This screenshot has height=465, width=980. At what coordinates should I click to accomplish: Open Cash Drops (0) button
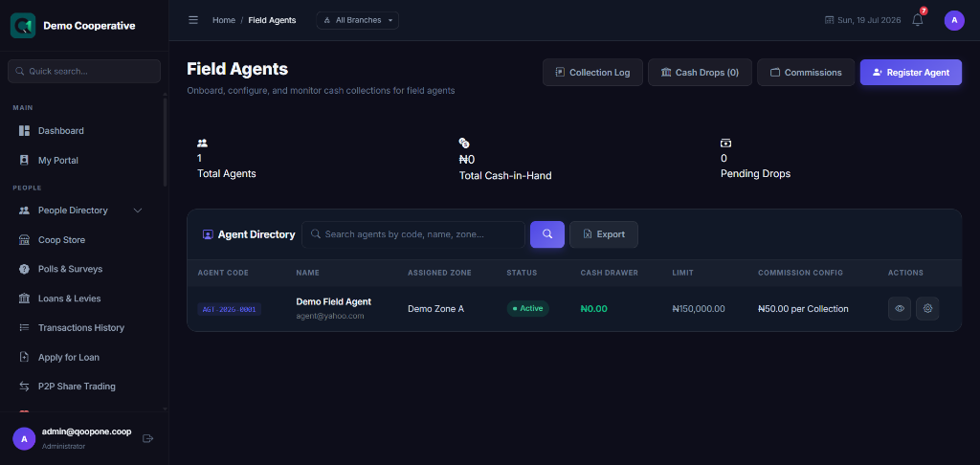(x=700, y=73)
